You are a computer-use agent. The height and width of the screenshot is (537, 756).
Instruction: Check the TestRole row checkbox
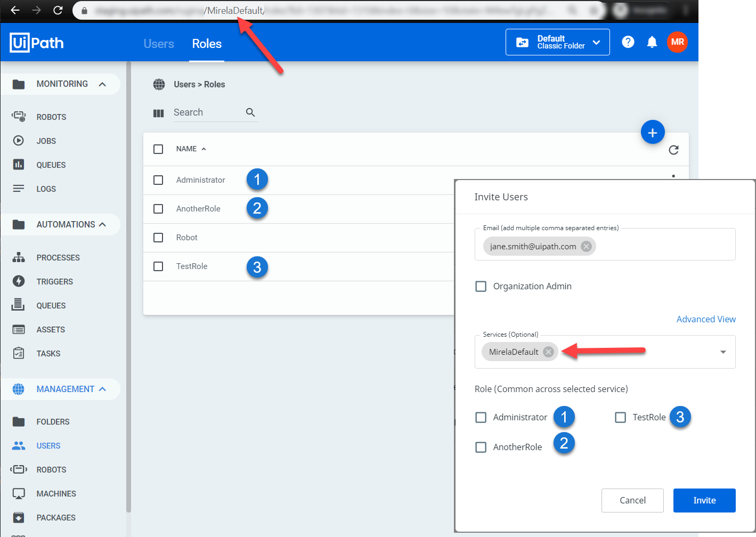click(x=158, y=266)
